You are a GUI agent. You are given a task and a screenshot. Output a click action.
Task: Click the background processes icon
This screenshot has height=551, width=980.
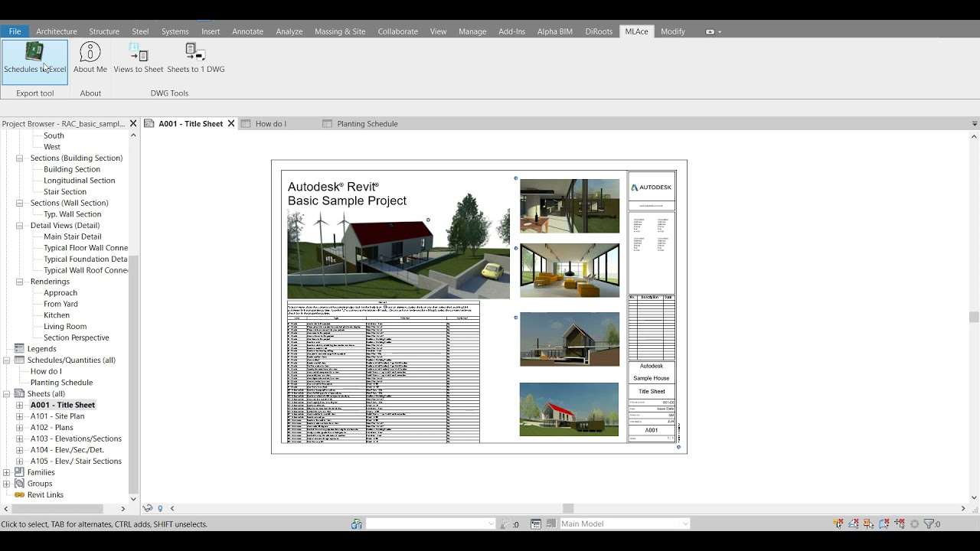click(915, 524)
